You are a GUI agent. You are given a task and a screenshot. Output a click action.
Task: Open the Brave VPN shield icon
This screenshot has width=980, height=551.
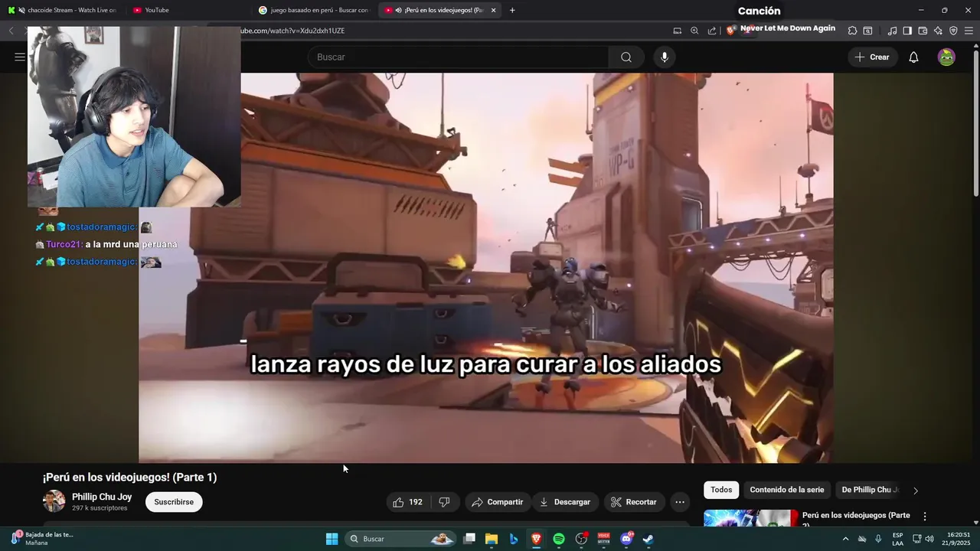[953, 31]
